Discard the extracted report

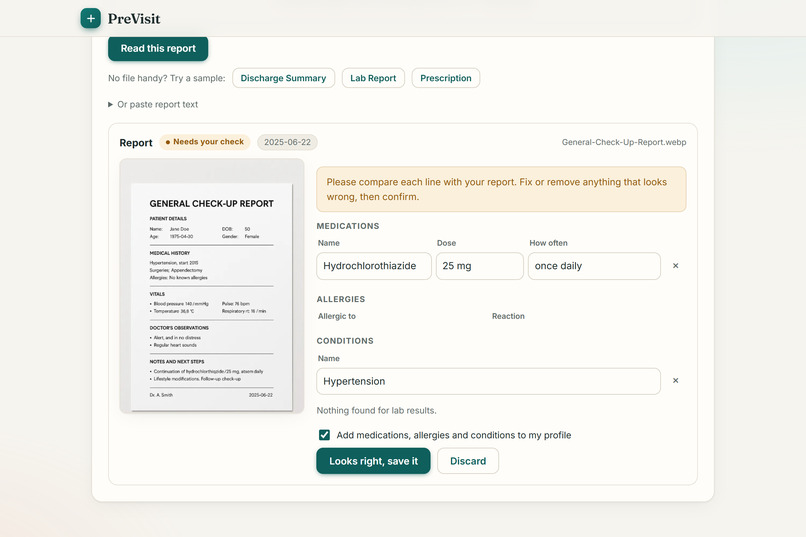click(x=468, y=461)
